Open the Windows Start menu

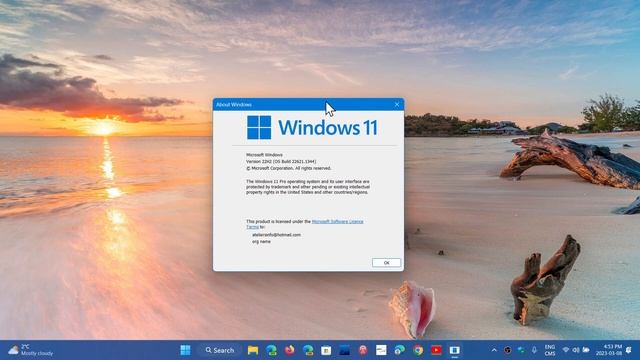tap(185, 350)
